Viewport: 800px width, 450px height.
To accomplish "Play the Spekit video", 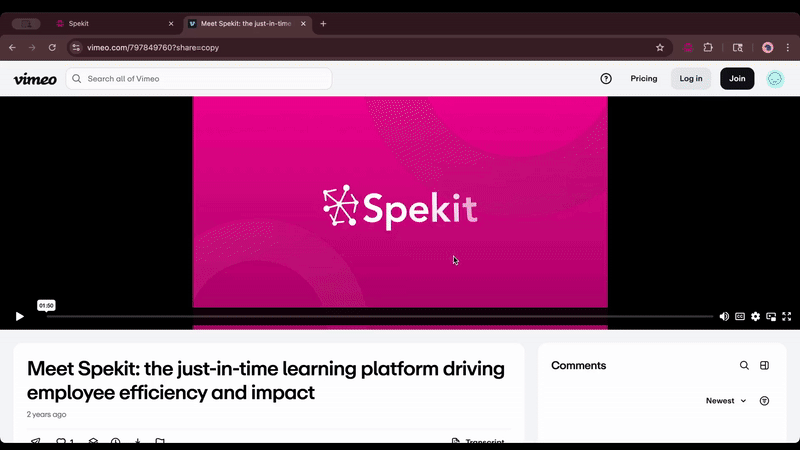I will [19, 316].
